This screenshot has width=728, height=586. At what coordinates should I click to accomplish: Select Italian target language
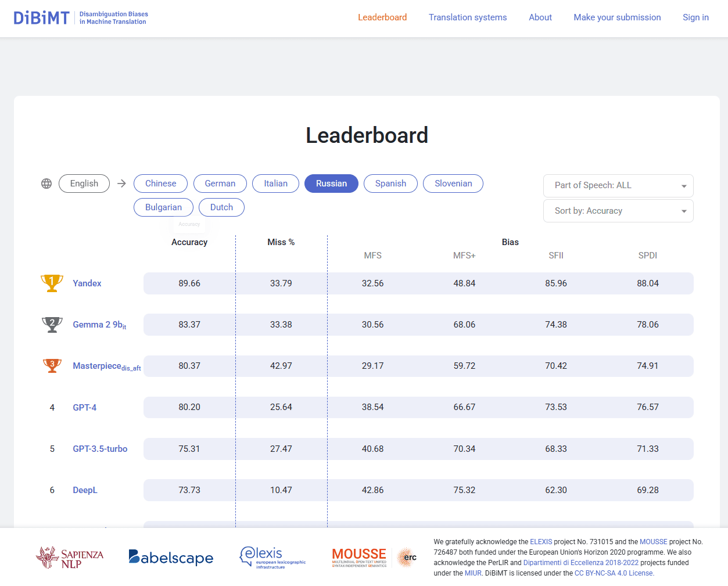pos(276,184)
